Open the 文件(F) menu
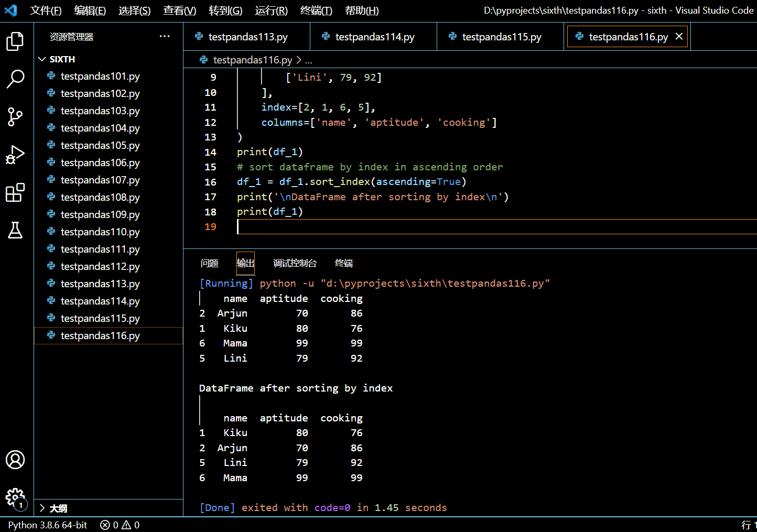Screen dimensions: 757x532 [46, 10]
